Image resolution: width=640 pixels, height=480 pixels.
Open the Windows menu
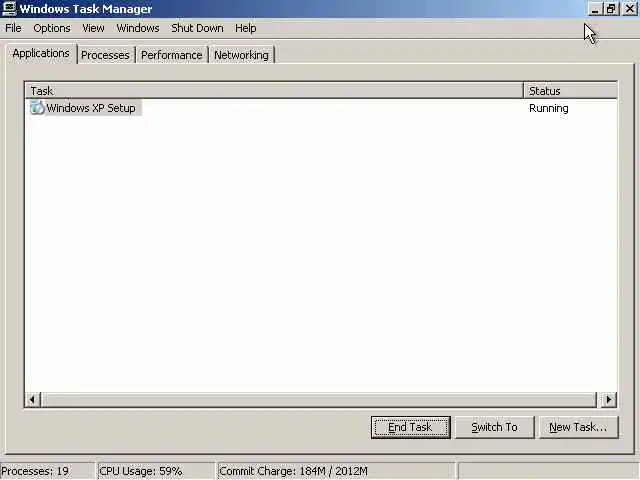tap(138, 28)
